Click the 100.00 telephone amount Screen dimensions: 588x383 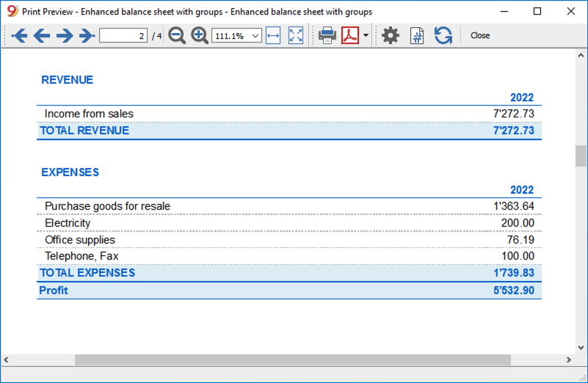coord(518,256)
